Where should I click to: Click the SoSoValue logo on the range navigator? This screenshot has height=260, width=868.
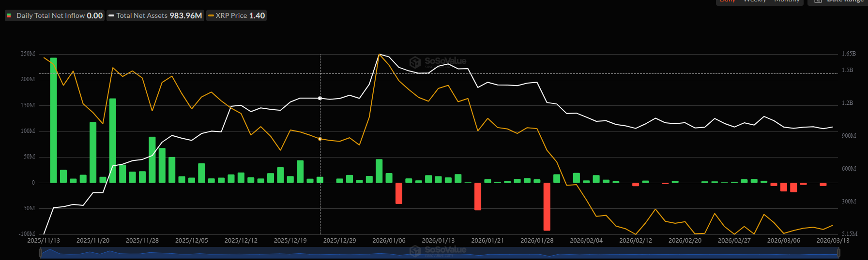415,250
